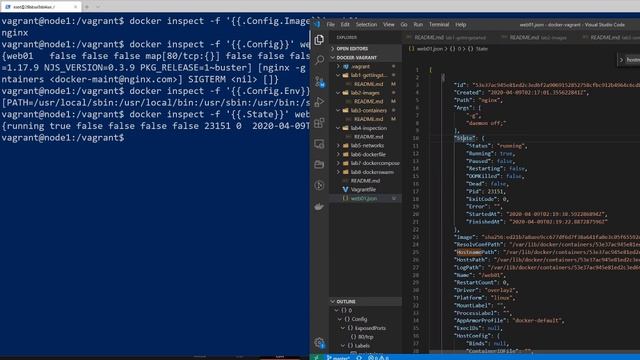Click the "HostnamePath" key in editor
This screenshot has width=640, height=360.
tap(476, 252)
